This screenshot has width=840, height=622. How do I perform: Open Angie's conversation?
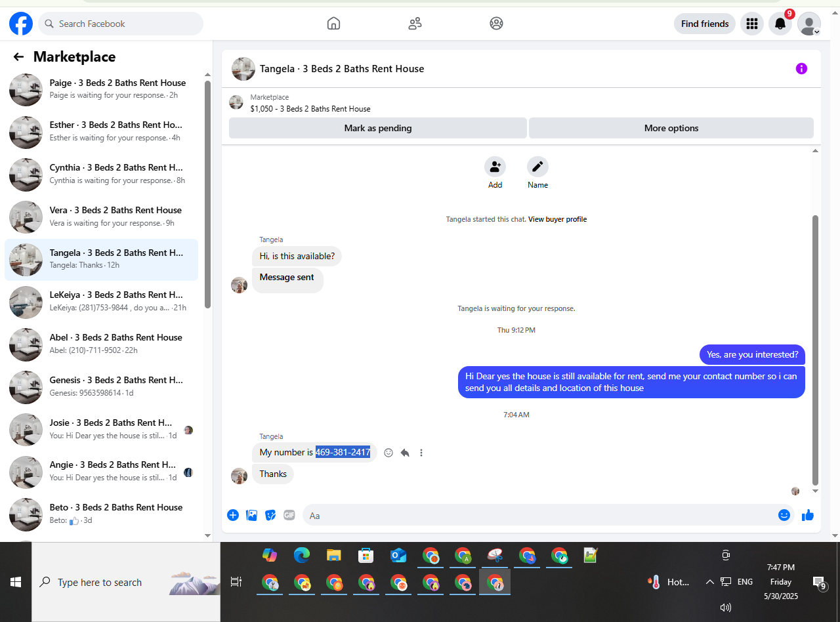(x=102, y=472)
